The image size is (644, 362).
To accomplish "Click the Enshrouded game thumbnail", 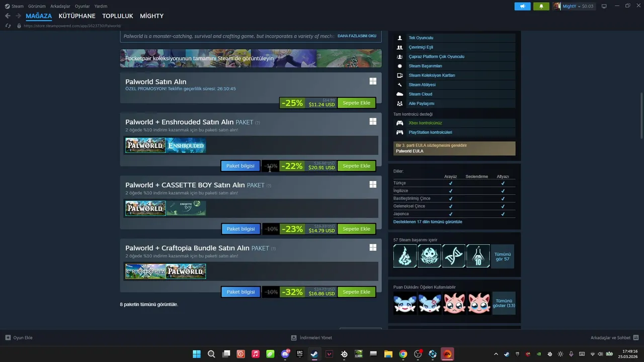I will tap(186, 146).
